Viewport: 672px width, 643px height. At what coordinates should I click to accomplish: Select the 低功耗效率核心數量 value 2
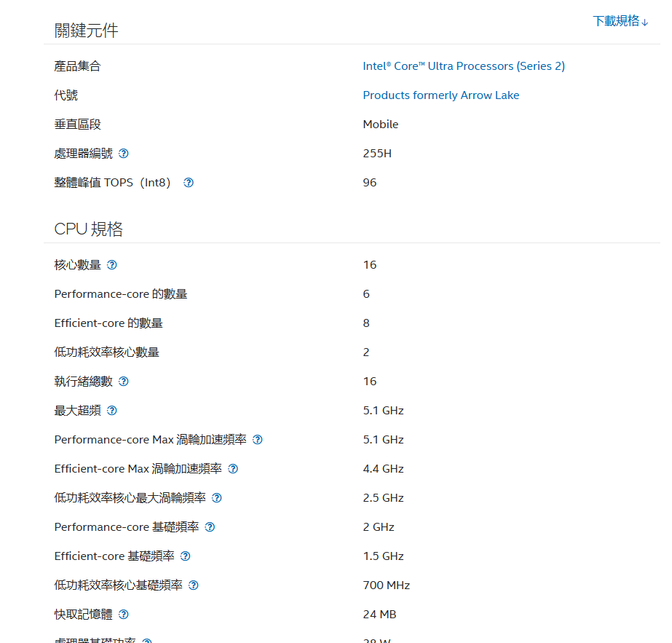[x=366, y=352]
